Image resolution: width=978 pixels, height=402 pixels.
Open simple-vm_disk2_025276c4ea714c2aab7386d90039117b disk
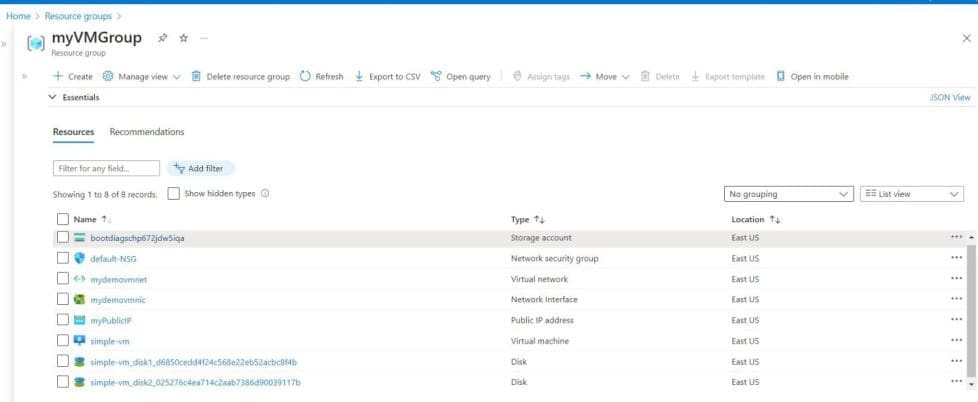pyautogui.click(x=195, y=383)
